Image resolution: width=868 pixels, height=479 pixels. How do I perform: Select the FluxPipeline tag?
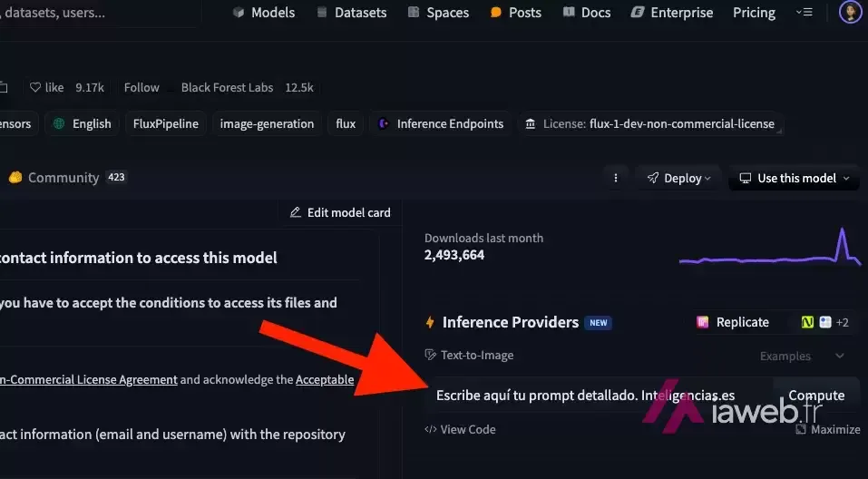coord(165,124)
